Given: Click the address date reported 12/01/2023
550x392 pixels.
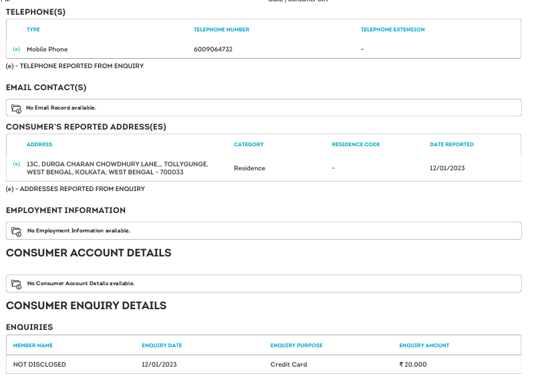Looking at the screenshot, I should point(446,168).
